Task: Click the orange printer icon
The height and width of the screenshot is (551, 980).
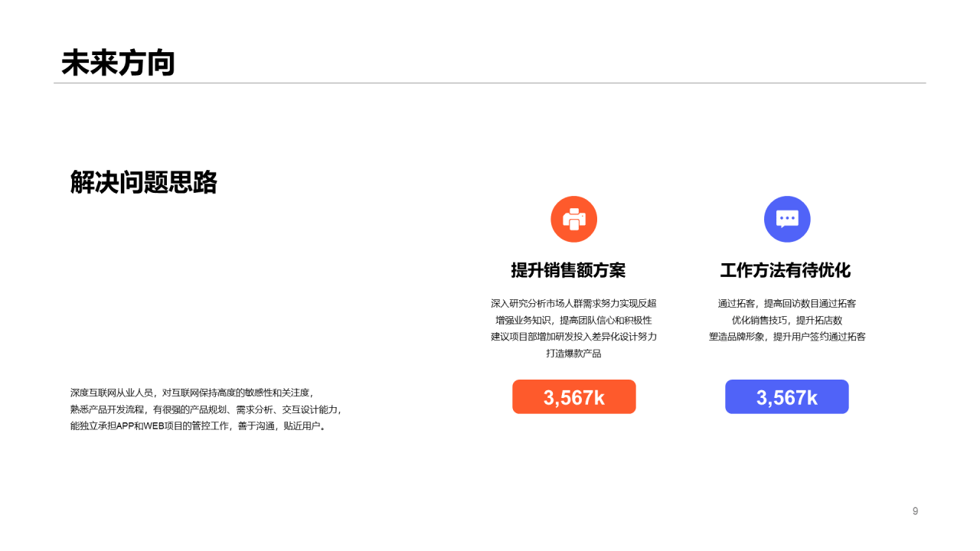Action: coord(573,219)
